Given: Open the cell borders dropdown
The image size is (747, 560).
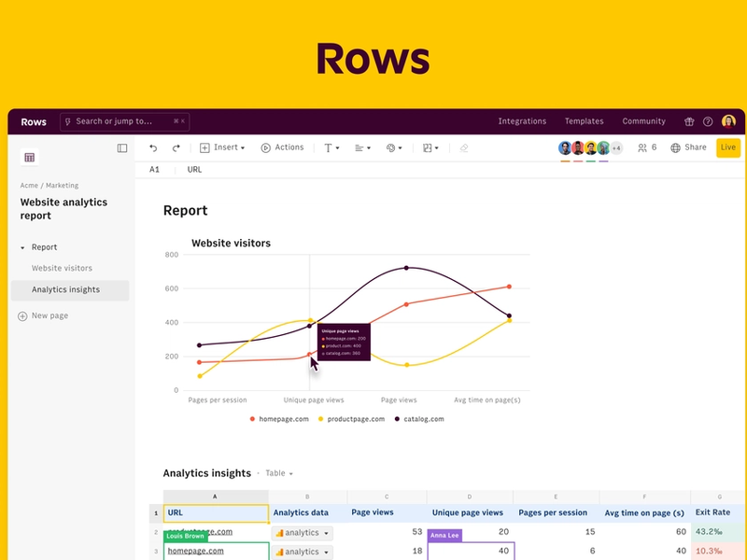Looking at the screenshot, I should 430,148.
